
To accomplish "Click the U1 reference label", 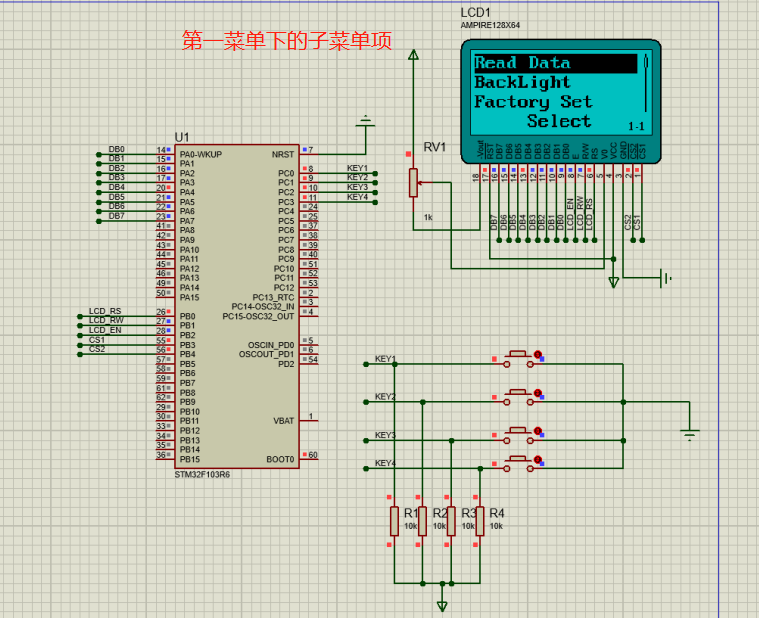I will 182,137.
